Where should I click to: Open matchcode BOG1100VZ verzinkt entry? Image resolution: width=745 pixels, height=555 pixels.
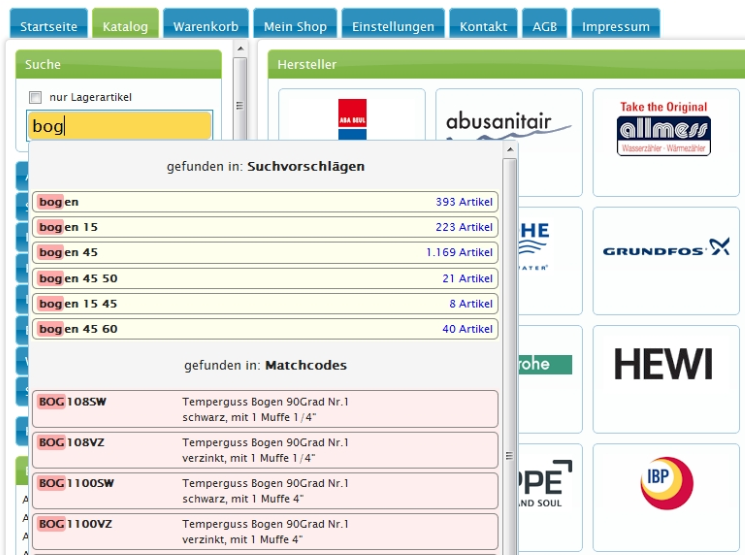click(x=265, y=532)
